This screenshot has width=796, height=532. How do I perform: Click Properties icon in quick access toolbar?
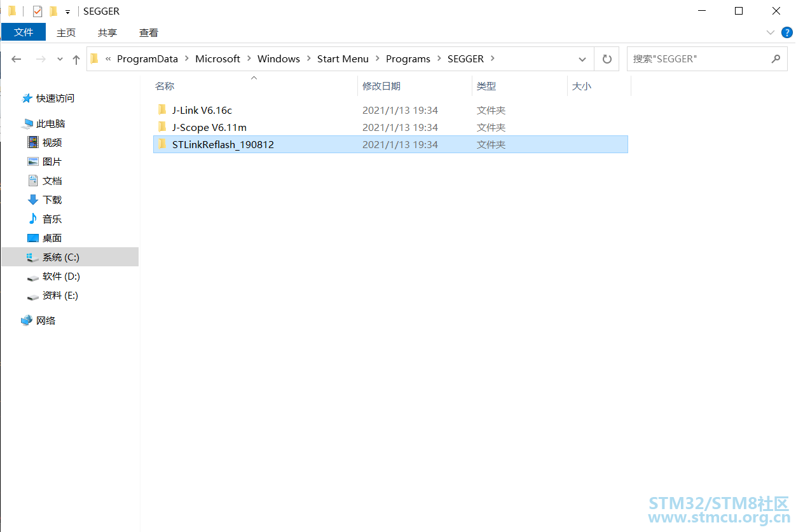(38, 11)
